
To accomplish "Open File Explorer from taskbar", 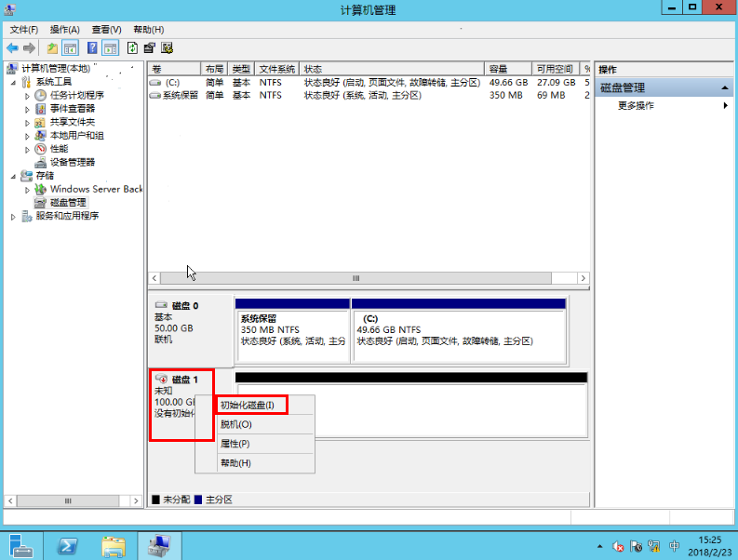I will click(x=114, y=546).
